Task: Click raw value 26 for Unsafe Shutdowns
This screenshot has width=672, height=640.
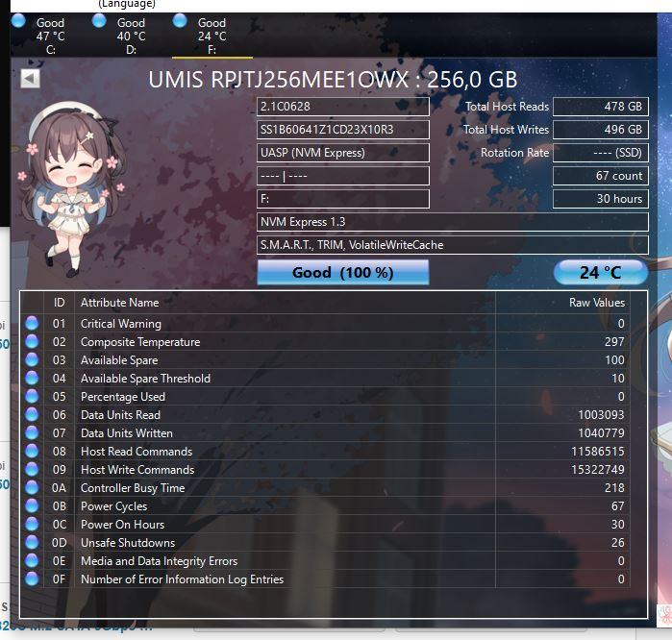Action: point(617,543)
